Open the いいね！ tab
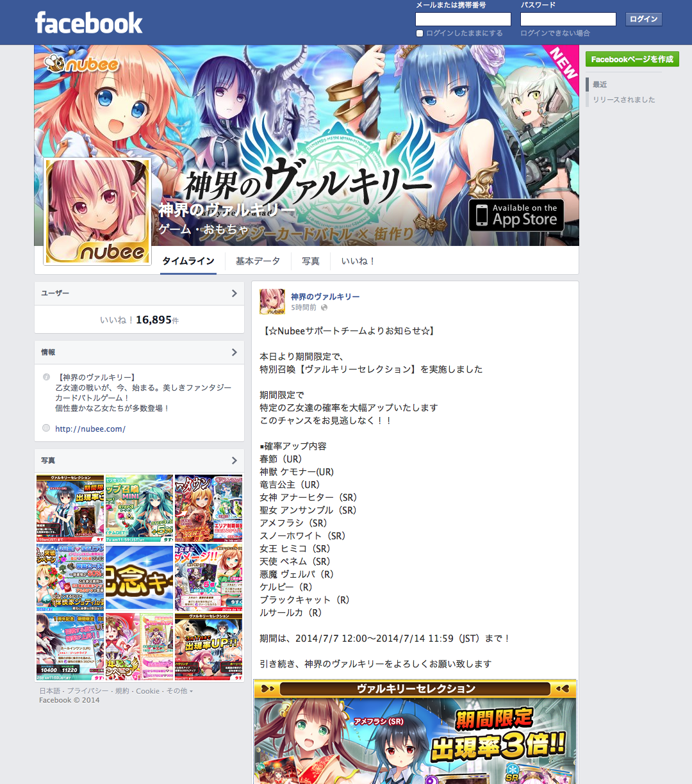This screenshot has height=784, width=692. pyautogui.click(x=358, y=261)
